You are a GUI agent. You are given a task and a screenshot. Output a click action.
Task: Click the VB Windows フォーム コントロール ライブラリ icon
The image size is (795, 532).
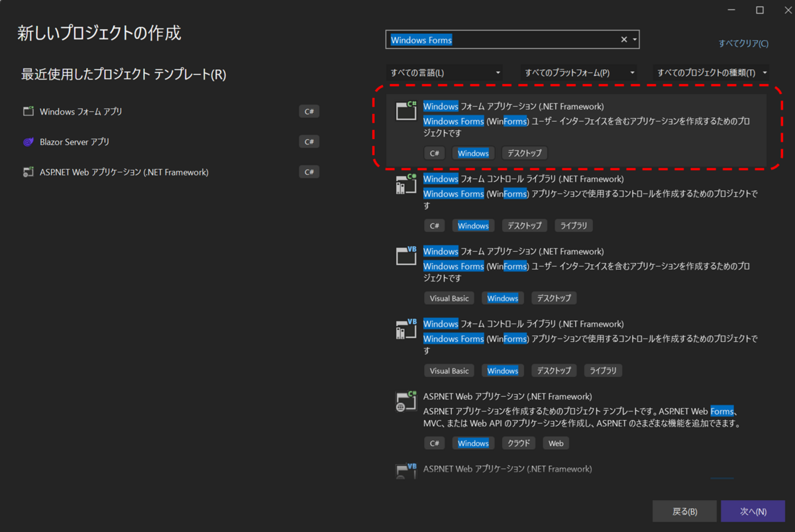(406, 328)
